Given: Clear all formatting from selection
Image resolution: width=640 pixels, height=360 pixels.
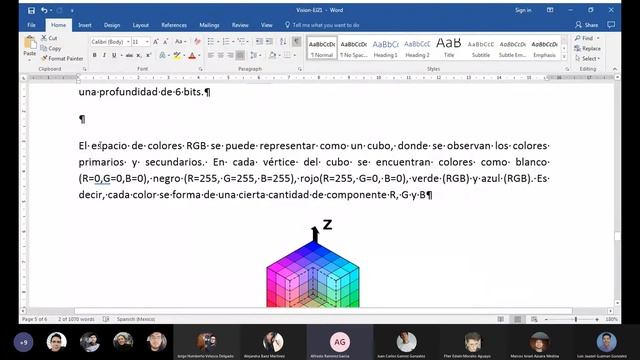Looking at the screenshot, I should click(197, 42).
